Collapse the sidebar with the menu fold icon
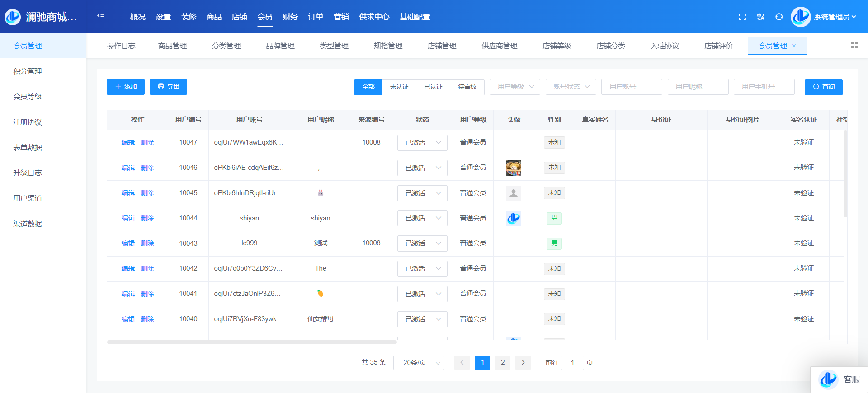Viewport: 868px width, 393px height. pyautogui.click(x=101, y=17)
